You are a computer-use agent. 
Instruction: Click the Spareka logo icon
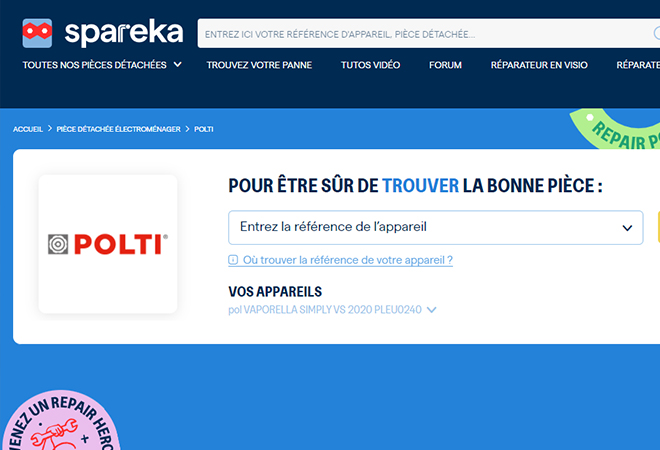click(37, 33)
